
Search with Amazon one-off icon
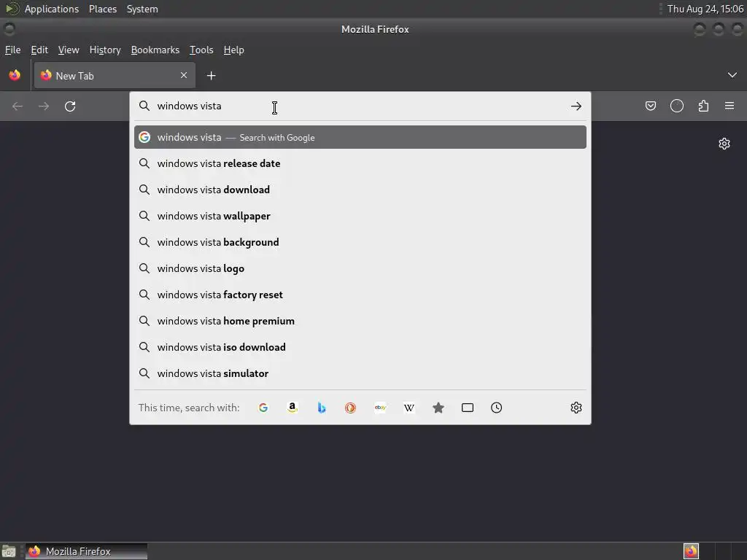[x=292, y=408]
